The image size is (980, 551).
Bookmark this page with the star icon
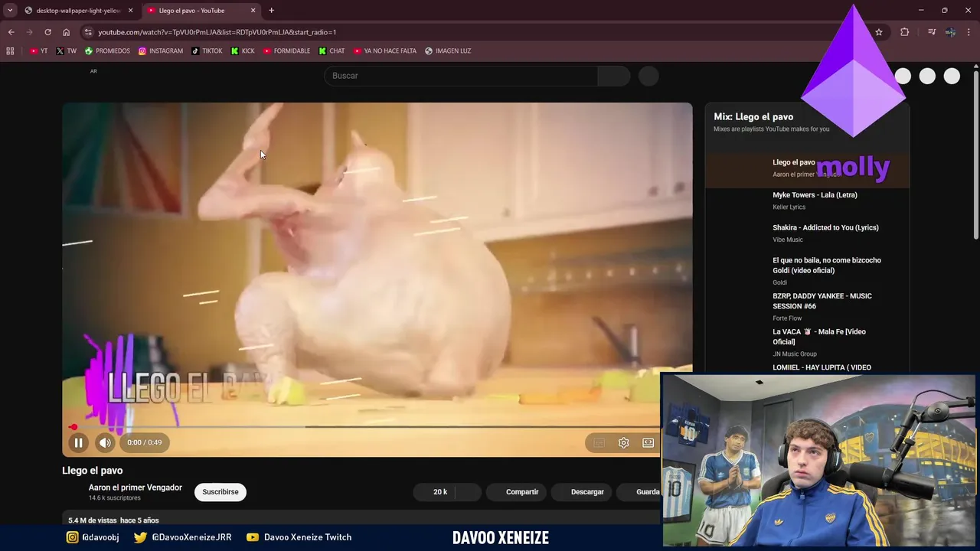coord(879,32)
